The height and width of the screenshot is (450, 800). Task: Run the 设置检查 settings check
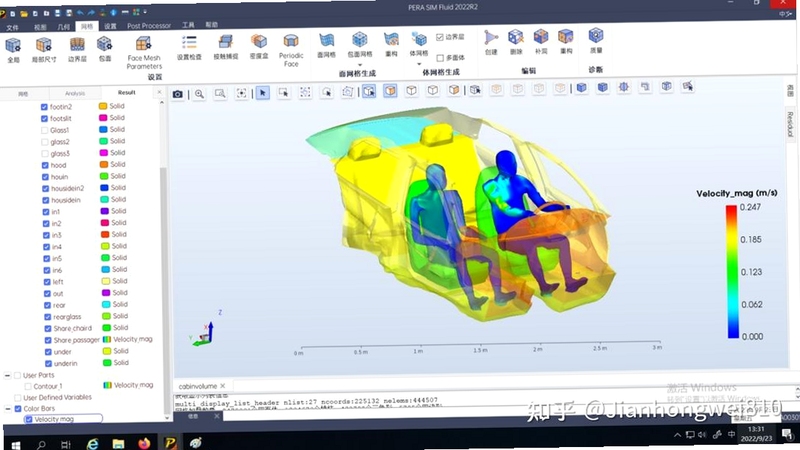point(189,48)
